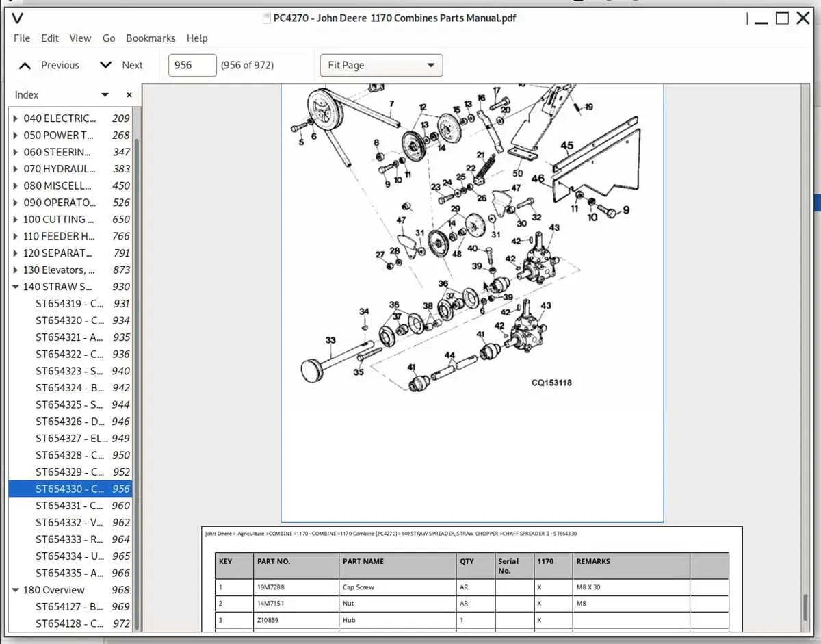The width and height of the screenshot is (821, 644).
Task: Expand the 060 STEERIN section
Action: pyautogui.click(x=16, y=152)
